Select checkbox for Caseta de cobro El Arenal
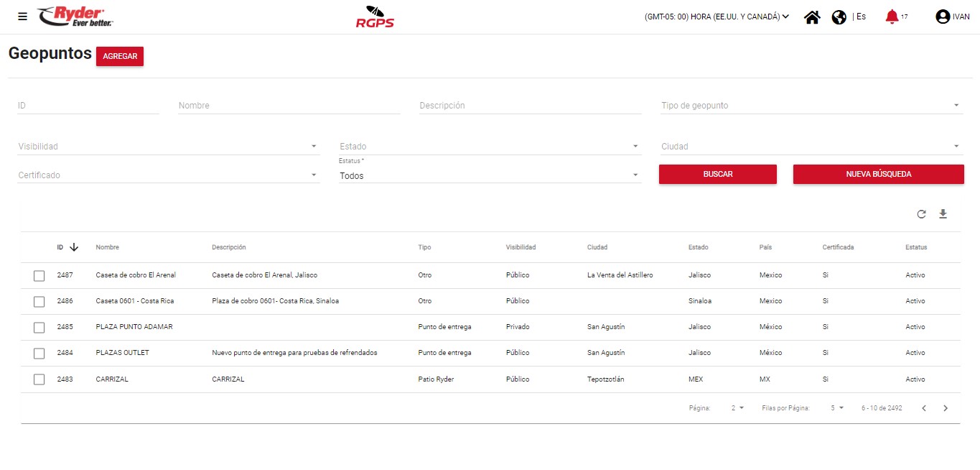The height and width of the screenshot is (470, 980). coord(39,276)
